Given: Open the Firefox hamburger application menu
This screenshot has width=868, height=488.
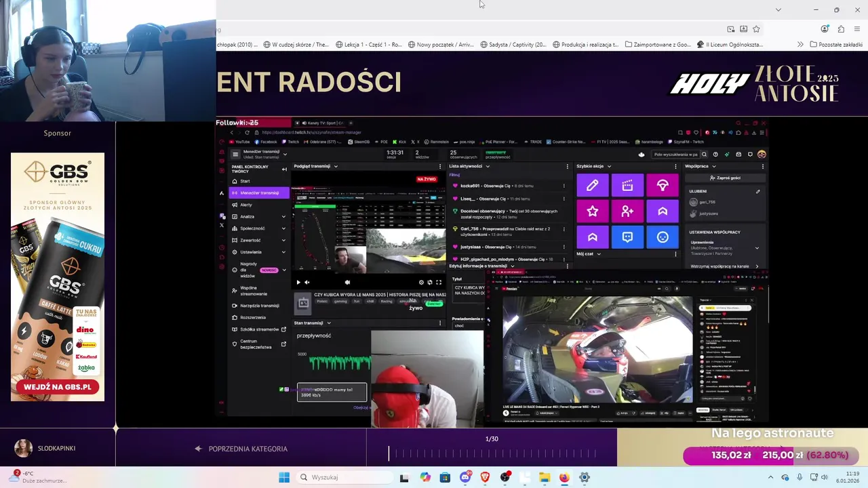Looking at the screenshot, I should coord(857,29).
